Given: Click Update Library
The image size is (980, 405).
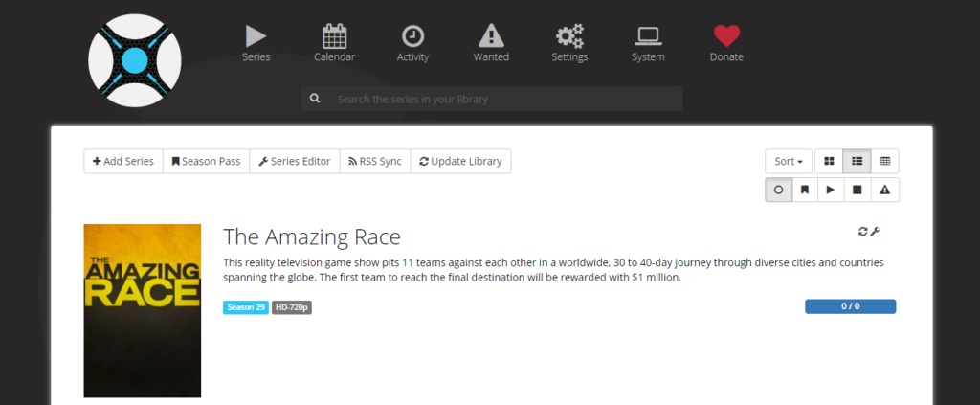Looking at the screenshot, I should click(460, 161).
